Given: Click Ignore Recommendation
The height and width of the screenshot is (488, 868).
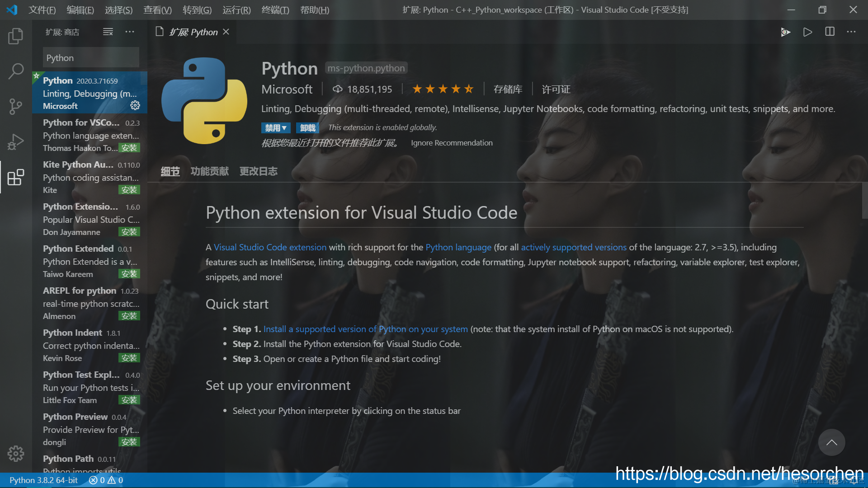Looking at the screenshot, I should 452,143.
